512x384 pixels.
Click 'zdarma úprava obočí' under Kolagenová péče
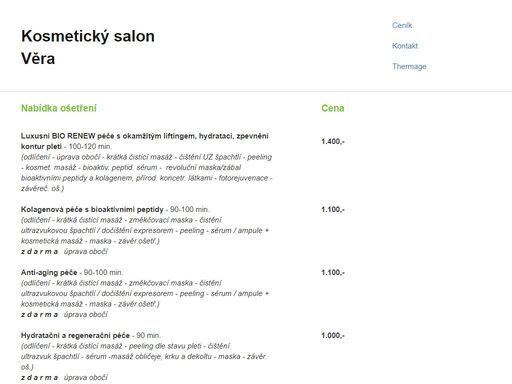click(x=64, y=252)
